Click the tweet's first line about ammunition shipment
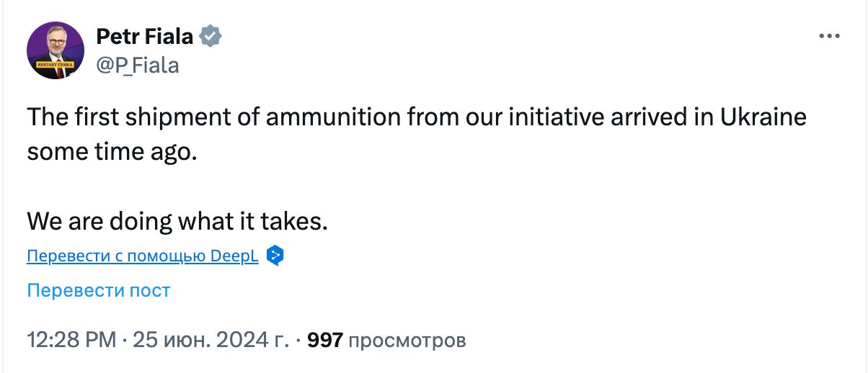 pyautogui.click(x=416, y=117)
